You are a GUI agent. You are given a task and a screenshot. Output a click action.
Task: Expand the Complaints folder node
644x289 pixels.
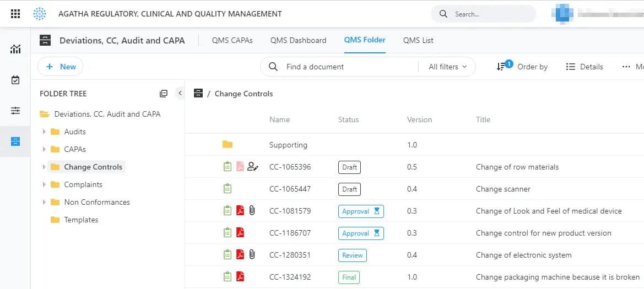(44, 184)
